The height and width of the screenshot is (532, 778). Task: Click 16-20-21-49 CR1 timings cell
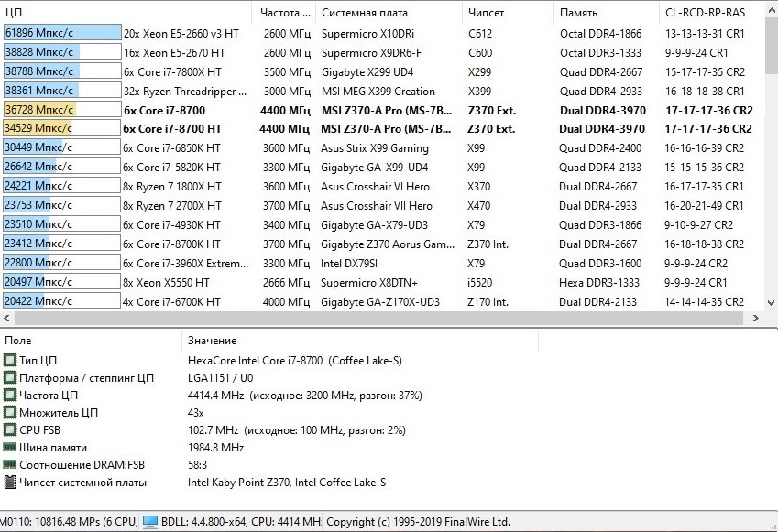coord(704,205)
